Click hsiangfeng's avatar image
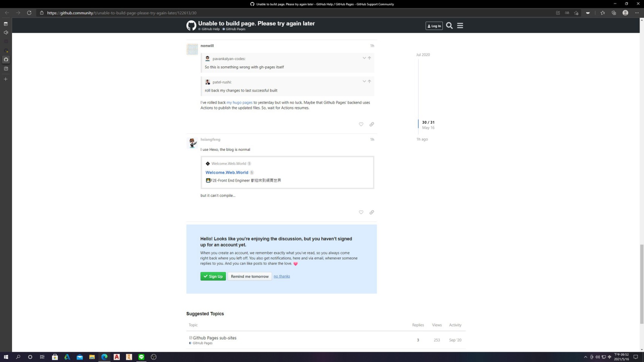 192,143
